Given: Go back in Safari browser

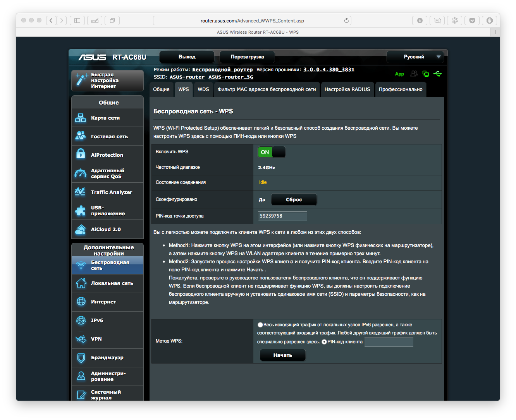Looking at the screenshot, I should pos(51,21).
